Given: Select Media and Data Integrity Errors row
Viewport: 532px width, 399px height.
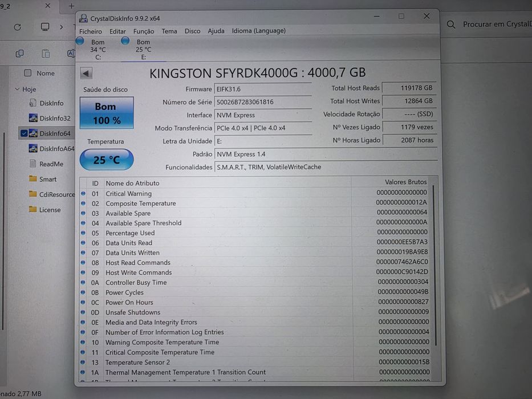Looking at the screenshot, I should tap(255, 322).
